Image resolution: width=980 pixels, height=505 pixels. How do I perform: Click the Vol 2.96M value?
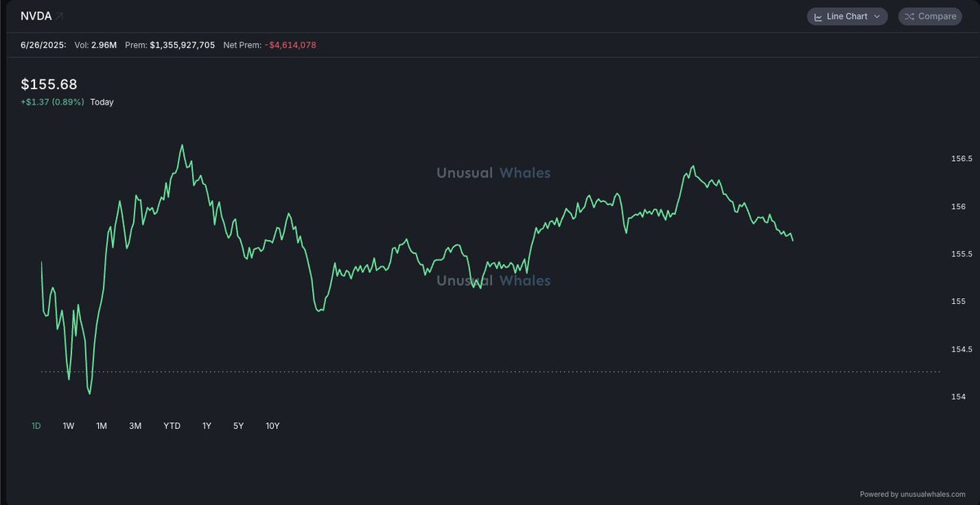tap(104, 45)
